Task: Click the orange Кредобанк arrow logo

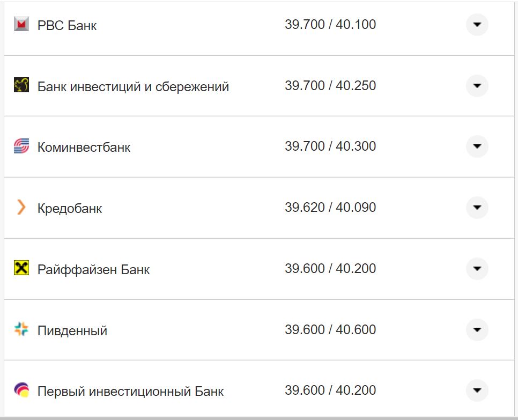Action: click(x=20, y=208)
